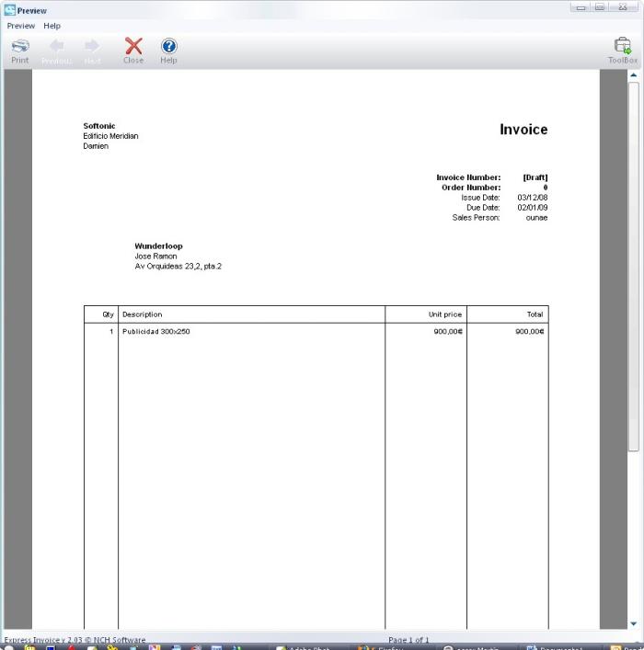Click the Damien text line

pyautogui.click(x=96, y=146)
